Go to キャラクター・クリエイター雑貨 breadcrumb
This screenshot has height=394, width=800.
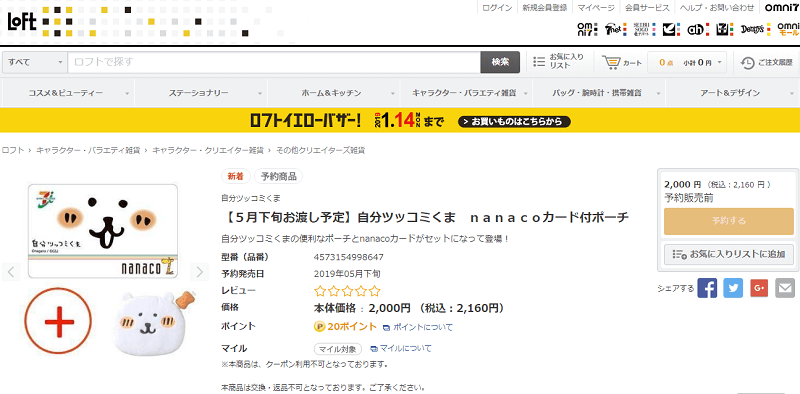pos(208,151)
